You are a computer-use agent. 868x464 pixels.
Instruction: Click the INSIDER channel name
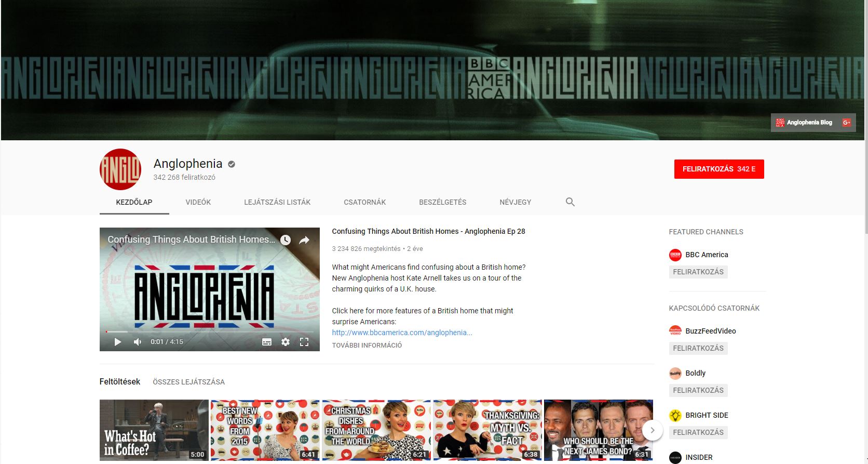coord(699,457)
